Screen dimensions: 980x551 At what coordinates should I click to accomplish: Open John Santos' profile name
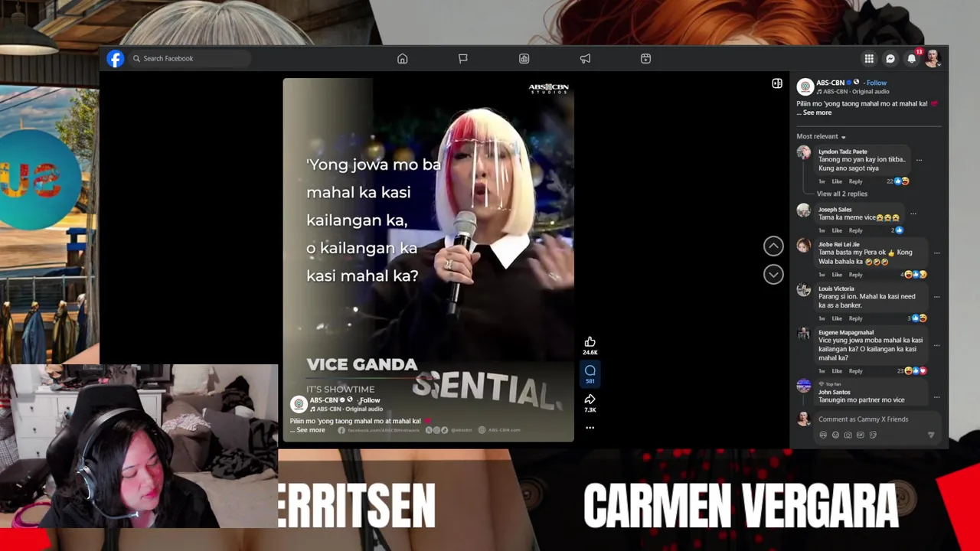pyautogui.click(x=834, y=392)
